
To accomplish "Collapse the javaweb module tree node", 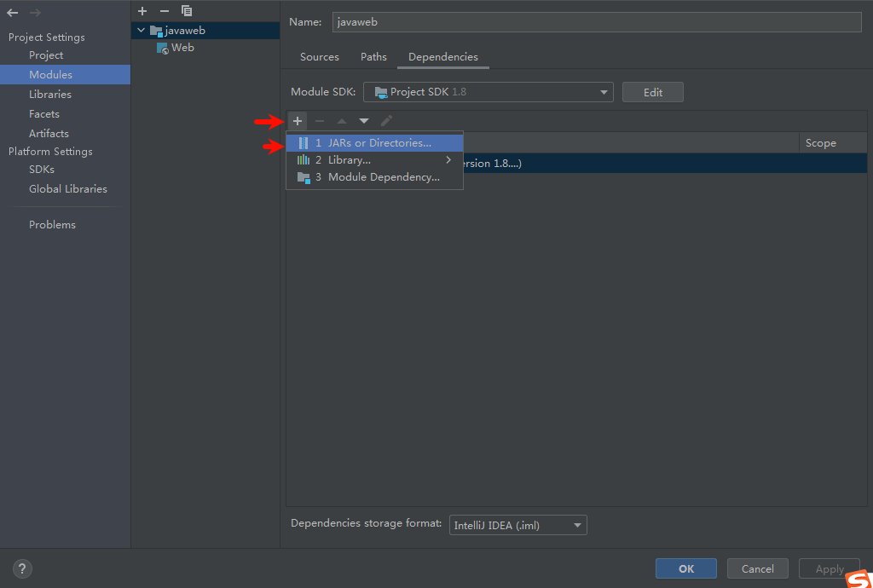I will click(x=141, y=31).
